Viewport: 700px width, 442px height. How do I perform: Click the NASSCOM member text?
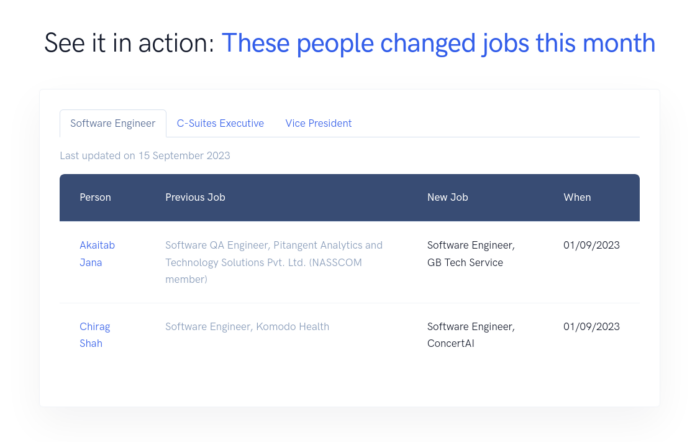coord(263,271)
